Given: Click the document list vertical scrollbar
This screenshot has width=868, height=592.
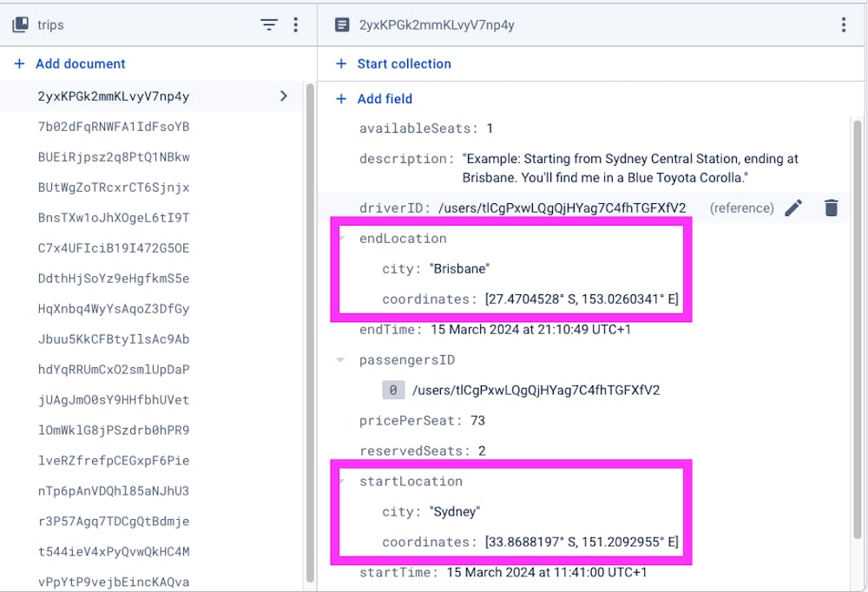Looking at the screenshot, I should pyautogui.click(x=311, y=330).
